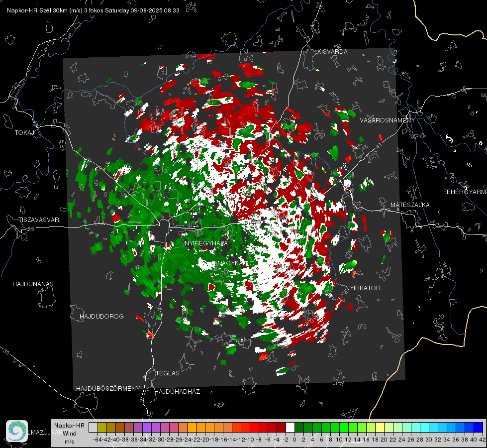487x448 pixels.
Task: Click the KISVÁRDA city label
Action: pyautogui.click(x=332, y=52)
